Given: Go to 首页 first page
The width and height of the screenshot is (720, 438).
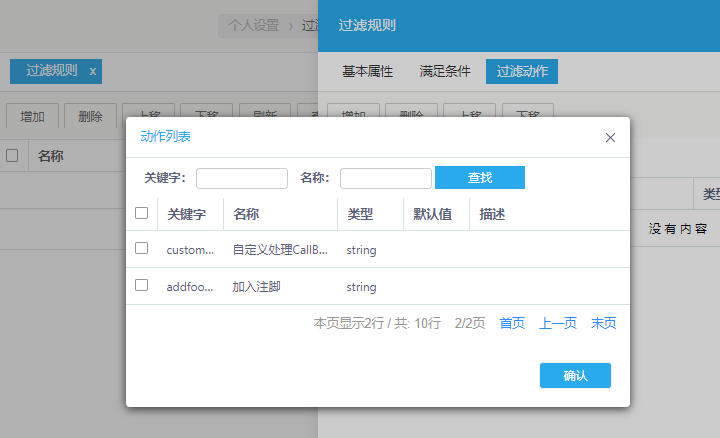Looking at the screenshot, I should [512, 323].
